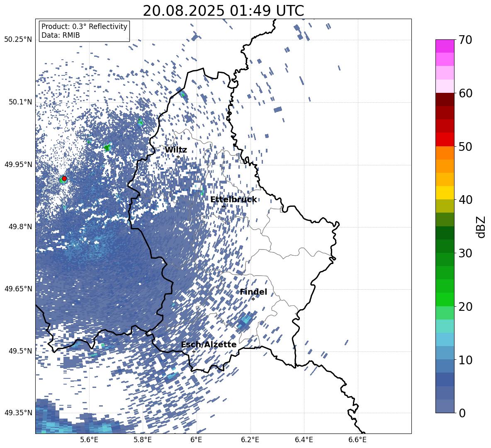The width and height of the screenshot is (491, 448).
Task: Click the Ettelbruck location cross marker
Action: coord(224,206)
